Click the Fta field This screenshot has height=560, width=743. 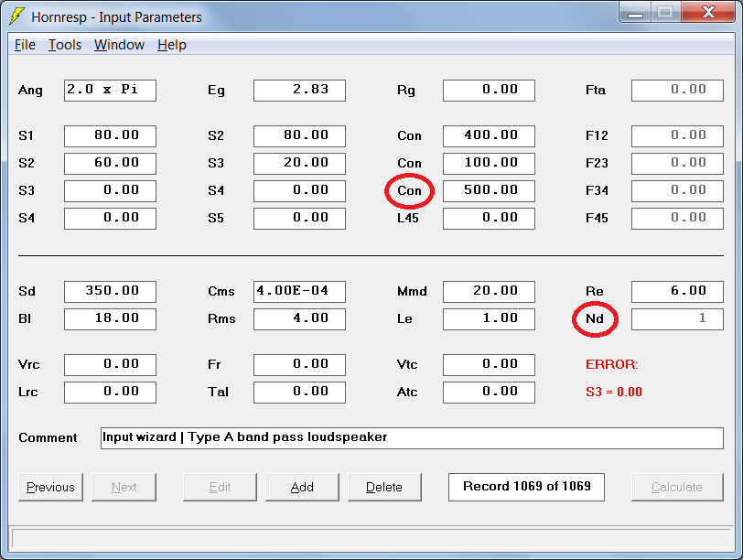pos(678,91)
